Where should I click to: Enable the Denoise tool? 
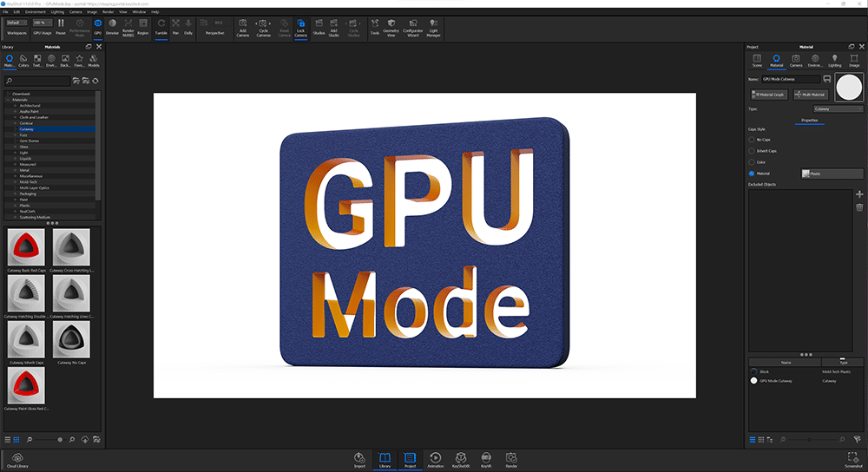(112, 25)
